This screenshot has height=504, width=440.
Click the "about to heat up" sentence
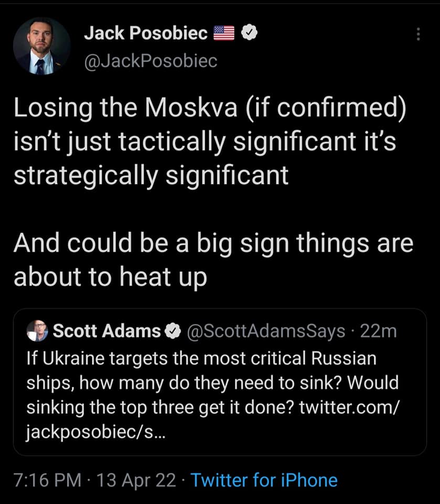pyautogui.click(x=110, y=276)
